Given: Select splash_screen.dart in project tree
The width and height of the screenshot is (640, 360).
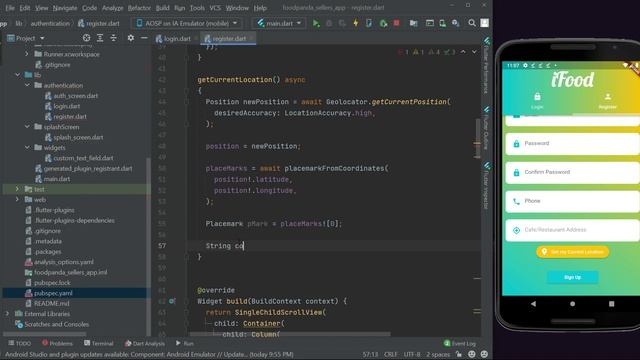Looking at the screenshot, I should click(78, 137).
